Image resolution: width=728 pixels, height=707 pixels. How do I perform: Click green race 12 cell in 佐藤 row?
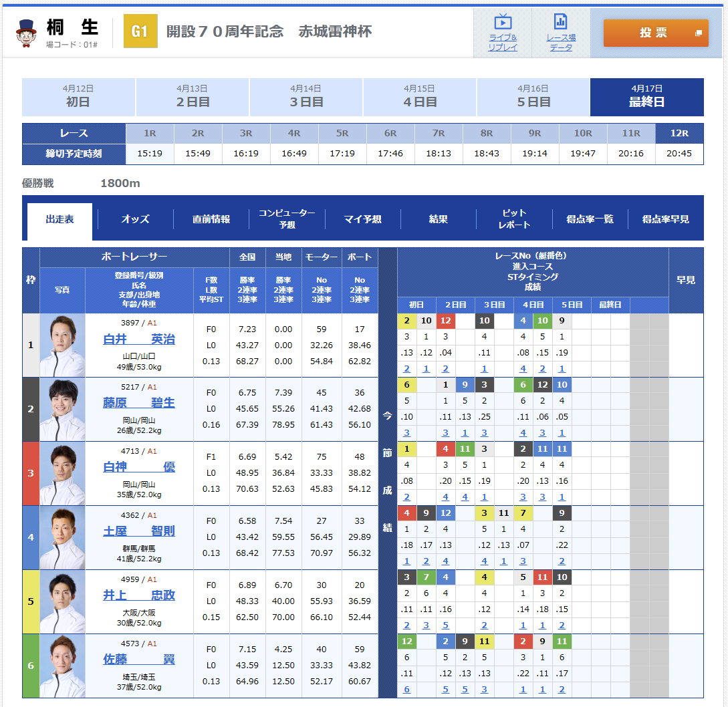click(x=406, y=641)
